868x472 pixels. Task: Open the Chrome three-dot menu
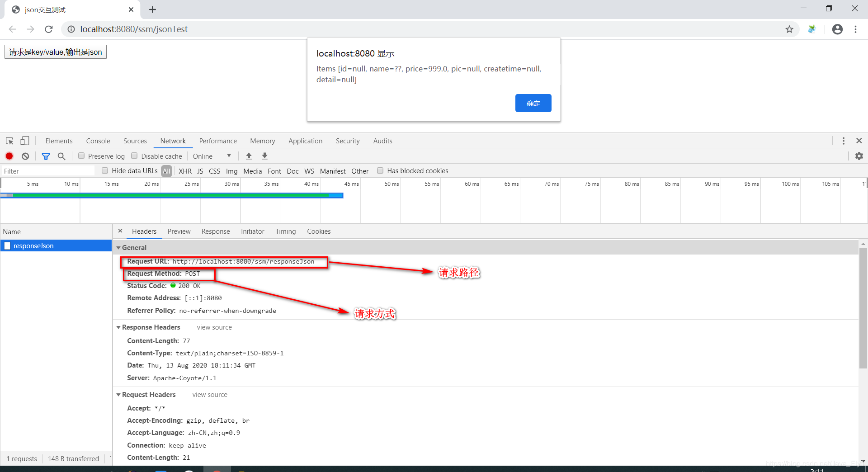click(x=855, y=29)
